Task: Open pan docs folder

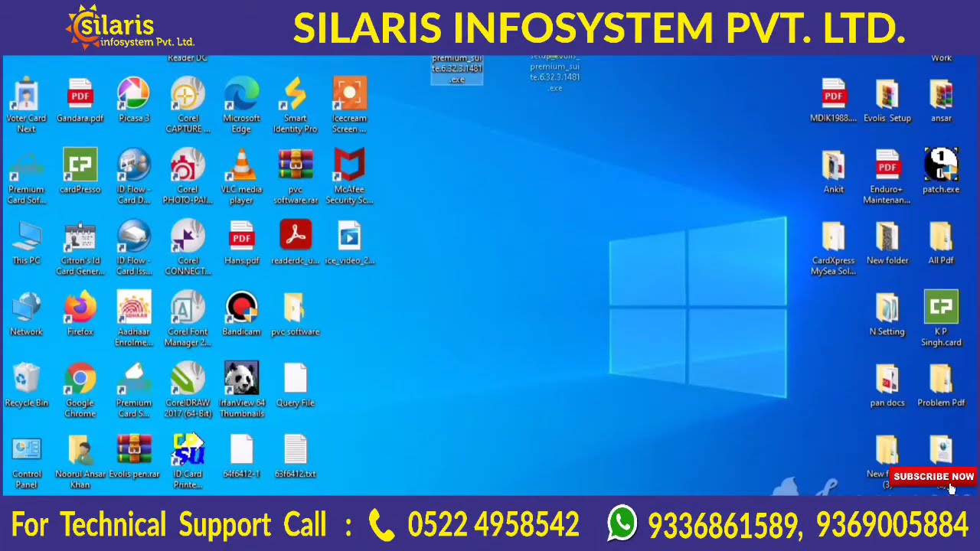Action: [887, 384]
